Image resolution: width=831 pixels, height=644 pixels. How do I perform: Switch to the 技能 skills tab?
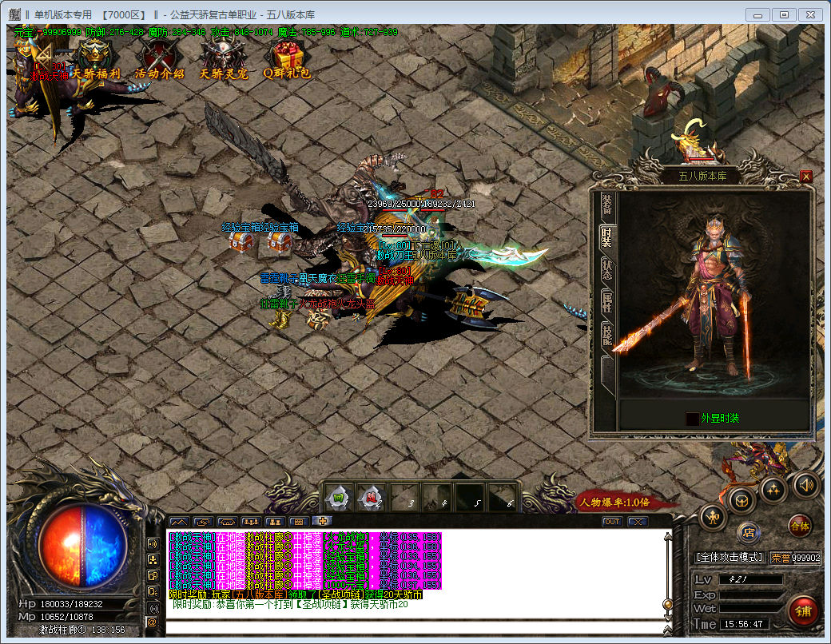(607, 335)
